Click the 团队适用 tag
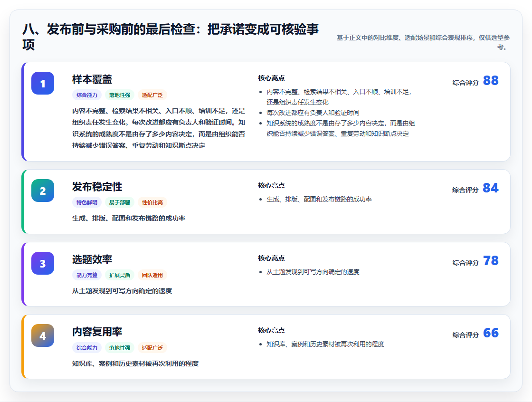The image size is (532, 402). pos(152,275)
